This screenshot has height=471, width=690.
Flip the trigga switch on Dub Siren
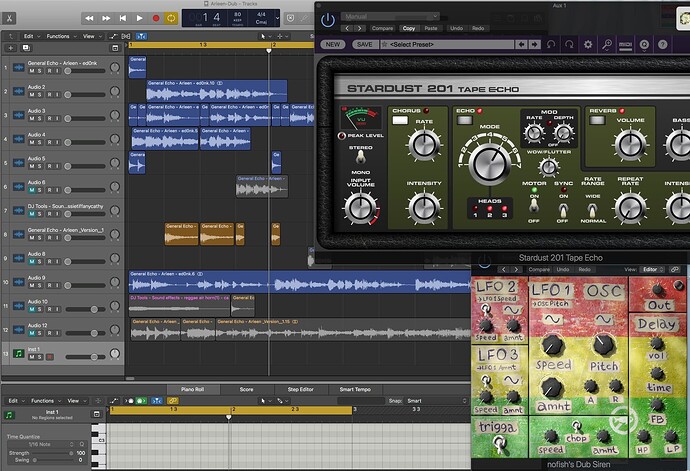pos(499,444)
